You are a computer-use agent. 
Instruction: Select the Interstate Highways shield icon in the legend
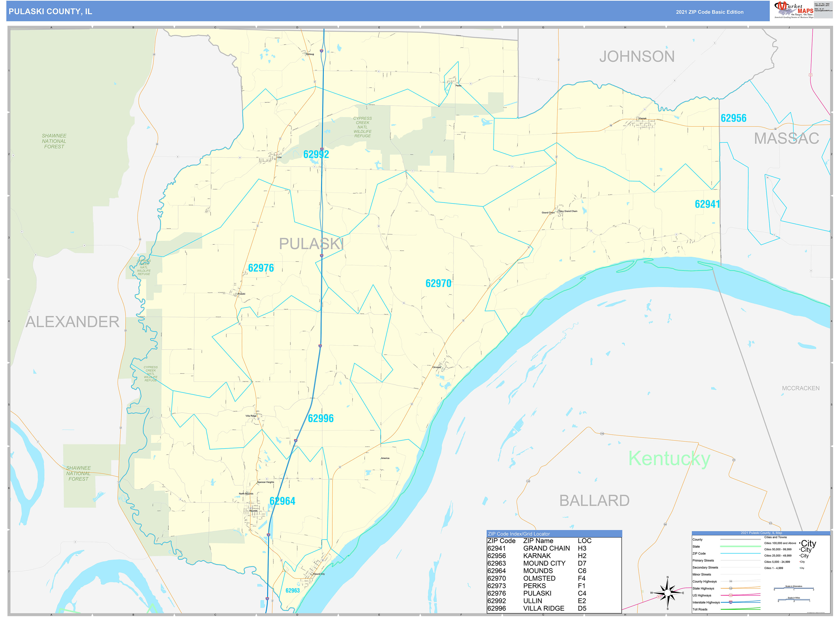point(731,602)
